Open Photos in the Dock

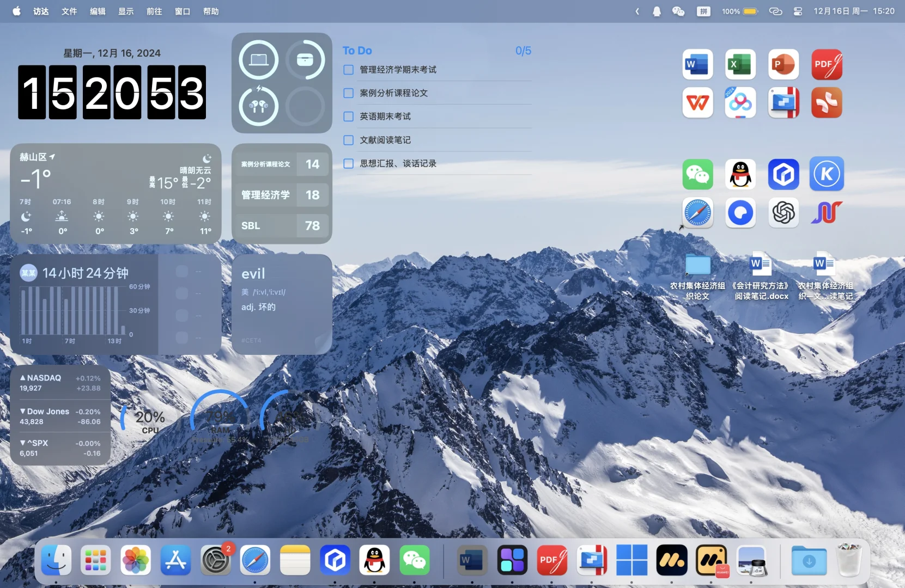pyautogui.click(x=136, y=560)
